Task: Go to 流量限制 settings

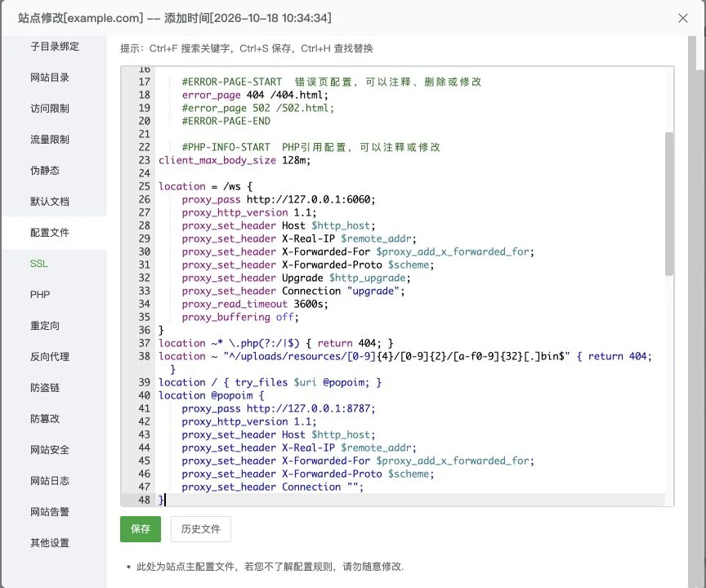Action: 50,140
